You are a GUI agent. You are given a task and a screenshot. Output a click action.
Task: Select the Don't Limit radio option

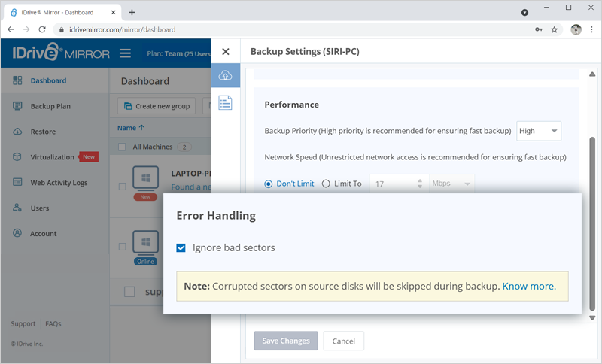[269, 184]
